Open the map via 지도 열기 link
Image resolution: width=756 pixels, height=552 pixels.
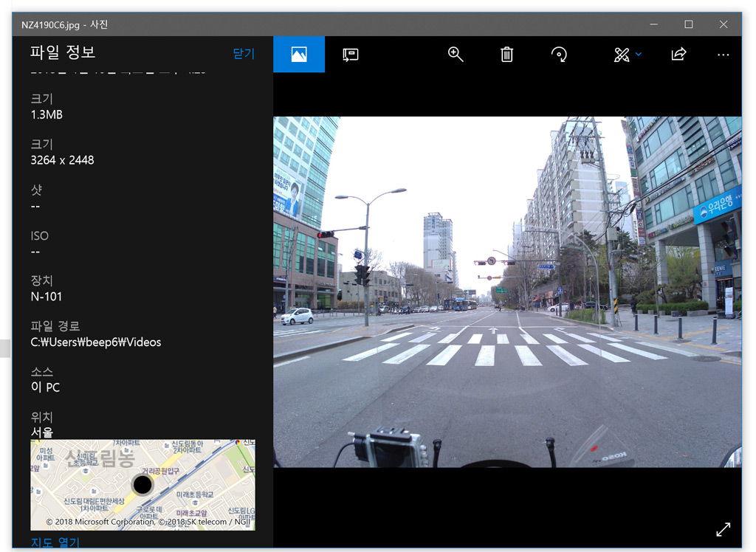click(x=55, y=542)
